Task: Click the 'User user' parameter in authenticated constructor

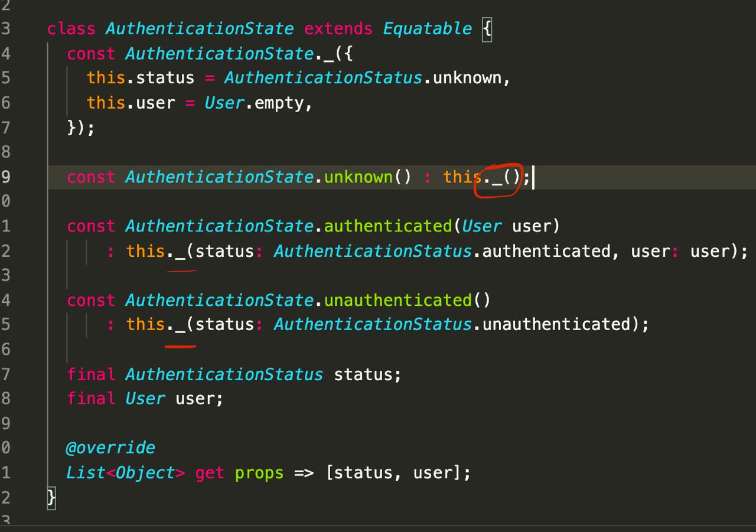Action: [x=506, y=226]
